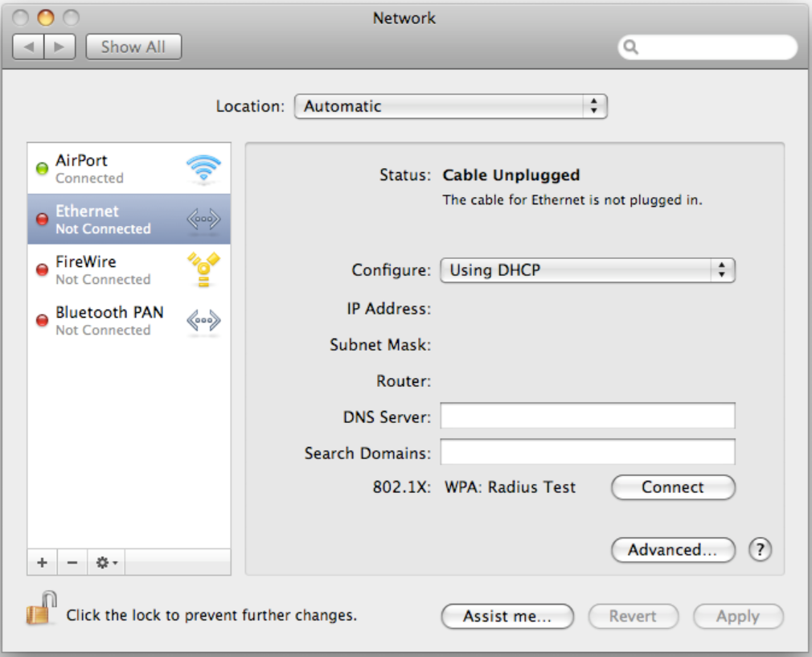Select FireWire service in the list
This screenshot has height=657, width=812.
tap(105, 269)
